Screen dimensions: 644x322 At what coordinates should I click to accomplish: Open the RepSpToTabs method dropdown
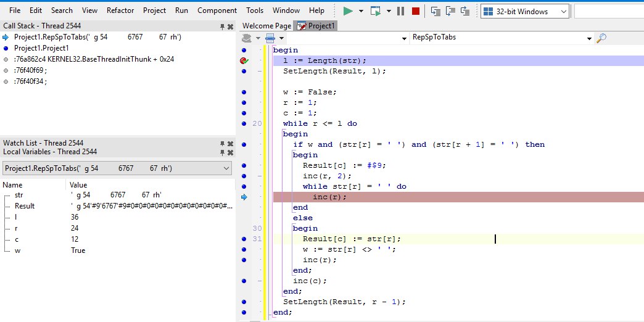pos(502,38)
